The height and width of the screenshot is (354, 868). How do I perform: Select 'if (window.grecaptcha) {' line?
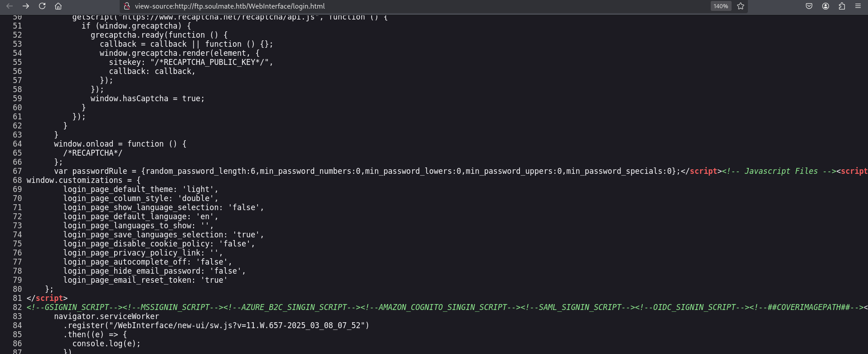(136, 26)
